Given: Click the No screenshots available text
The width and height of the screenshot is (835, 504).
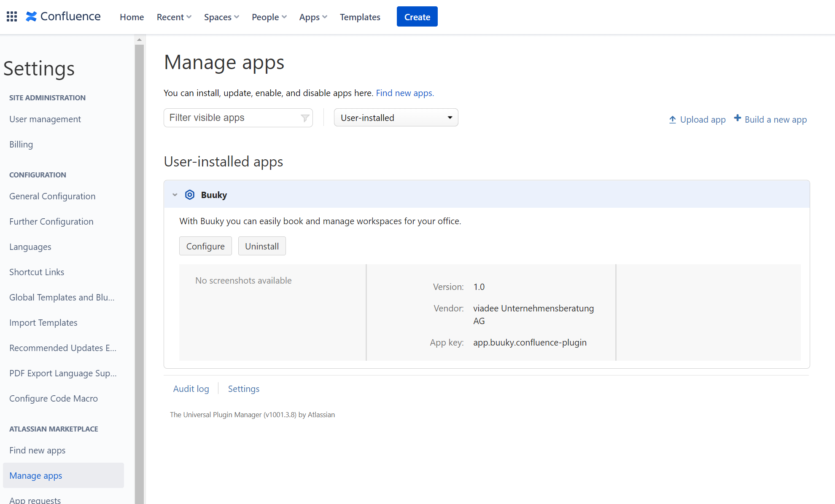Looking at the screenshot, I should click(x=243, y=281).
